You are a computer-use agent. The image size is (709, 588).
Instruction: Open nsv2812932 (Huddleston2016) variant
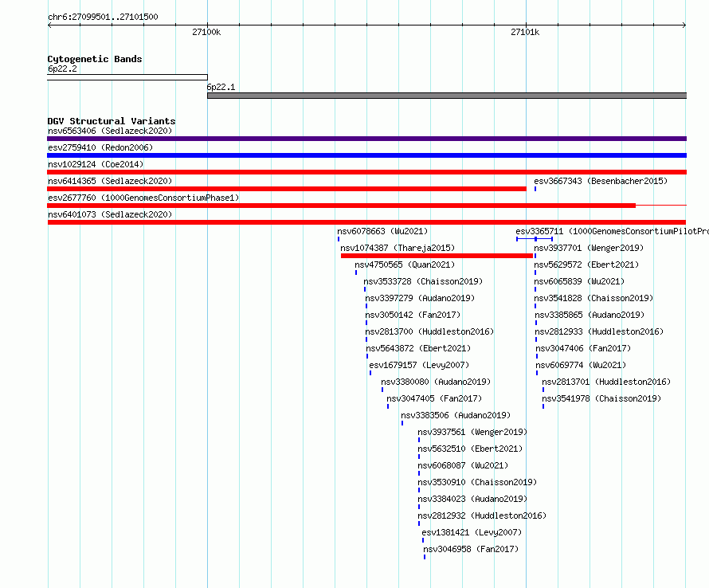point(482,515)
